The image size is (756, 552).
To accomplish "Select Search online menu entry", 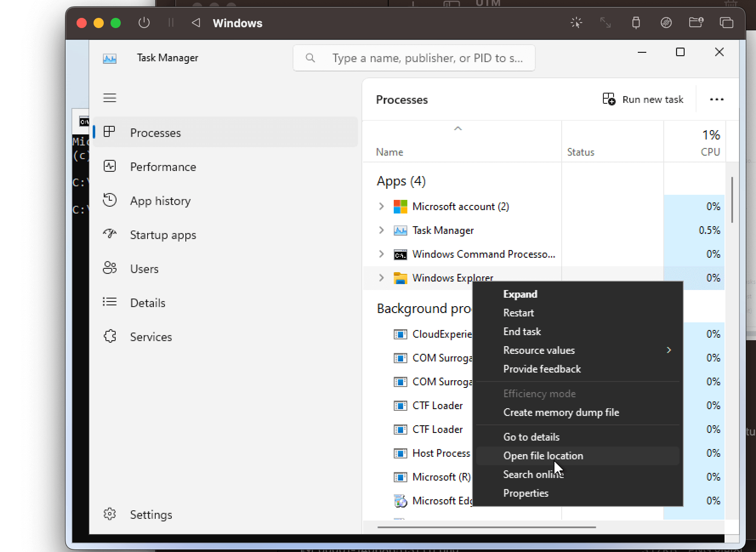I will coord(577,475).
